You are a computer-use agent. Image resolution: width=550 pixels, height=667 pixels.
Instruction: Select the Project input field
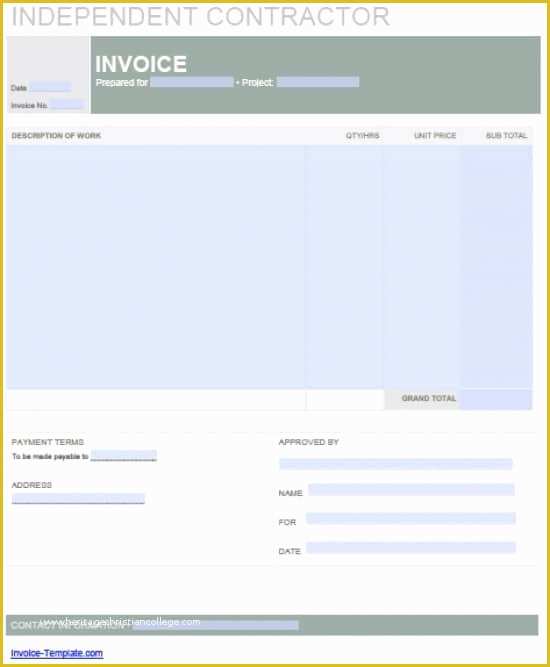click(318, 82)
